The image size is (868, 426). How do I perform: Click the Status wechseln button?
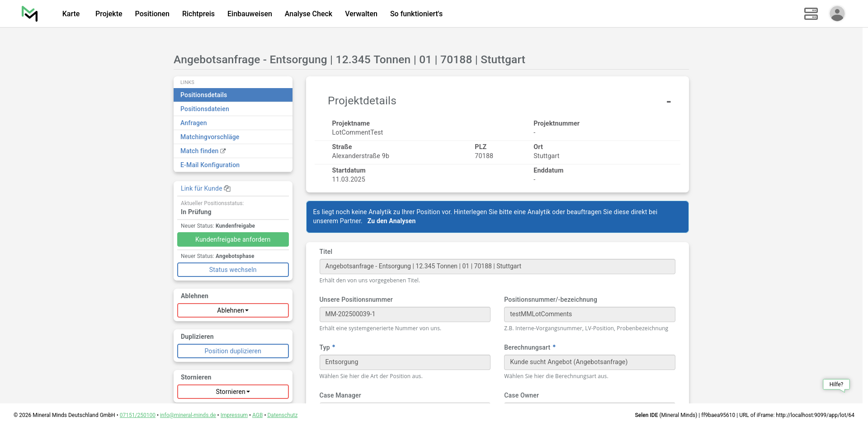[x=233, y=270]
